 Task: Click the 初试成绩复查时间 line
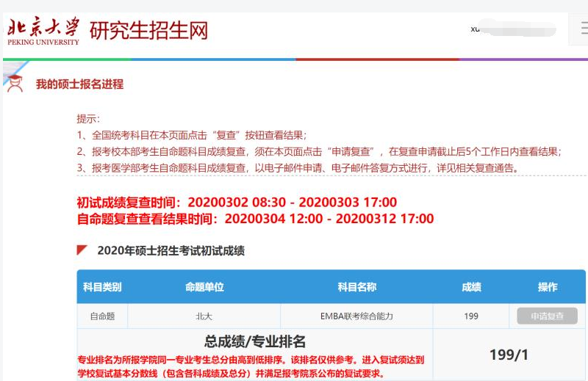237,203
